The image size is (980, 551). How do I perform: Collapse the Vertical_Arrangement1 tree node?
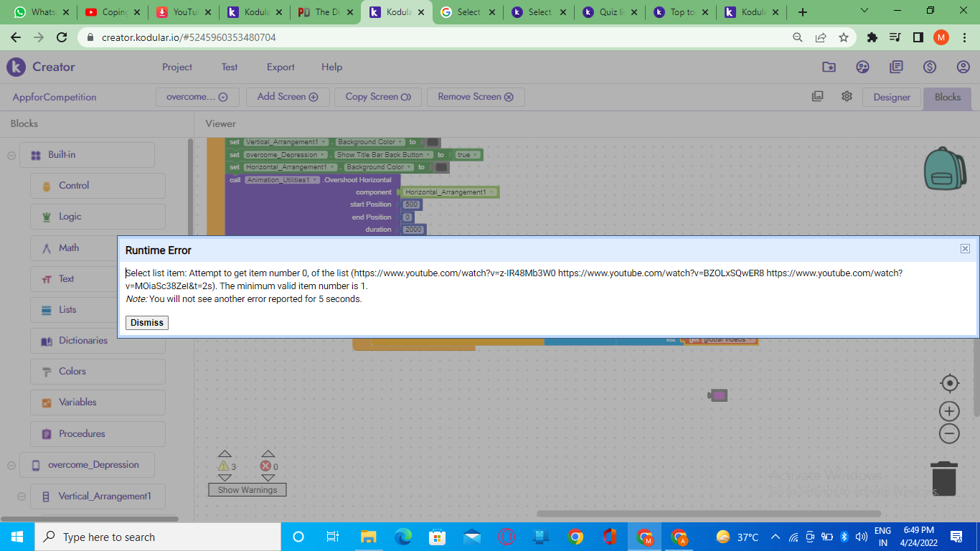tap(22, 496)
